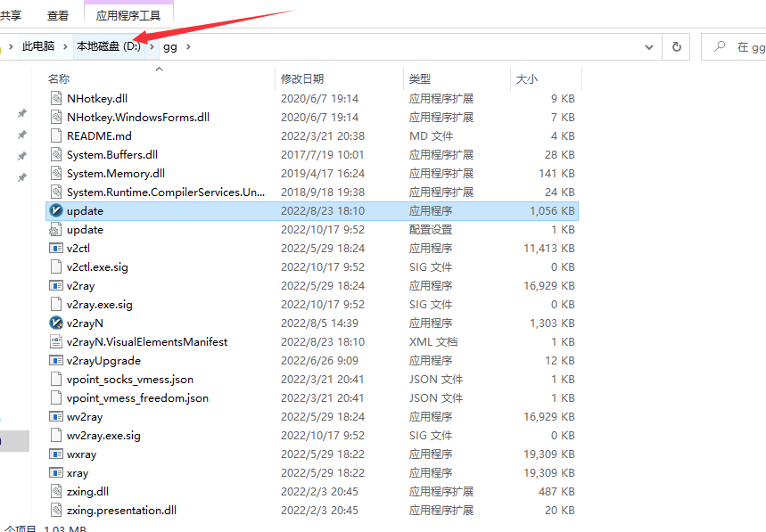Click the blue update application icon
Viewport: 766px width, 532px height.
(56, 211)
